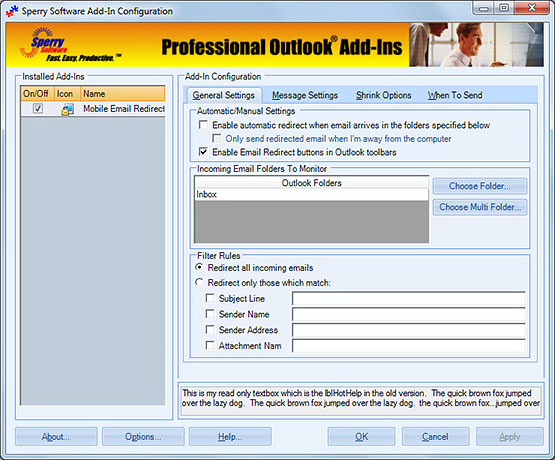The width and height of the screenshot is (555, 460).
Task: Close the Add-In Configuration window
Action: [532, 8]
